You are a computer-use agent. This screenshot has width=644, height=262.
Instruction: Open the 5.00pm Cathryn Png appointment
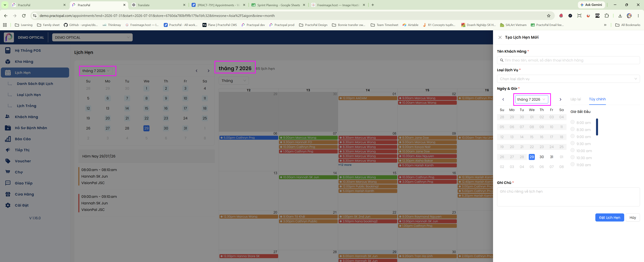coord(248,138)
